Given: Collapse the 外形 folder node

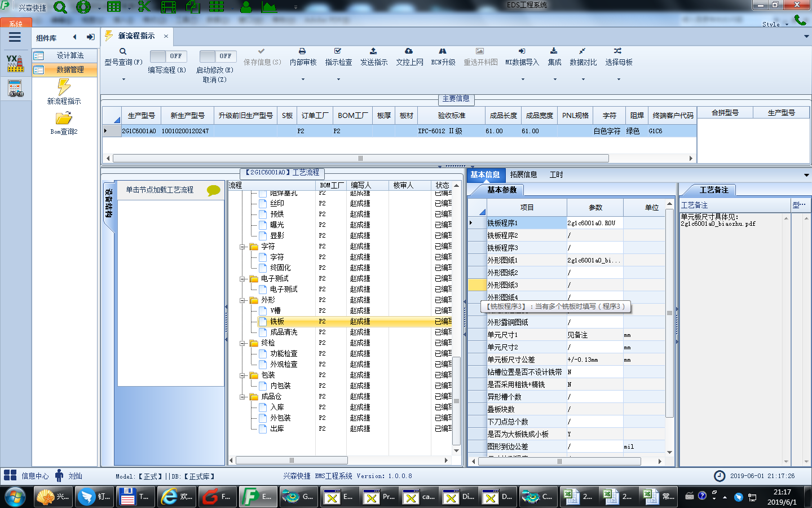Looking at the screenshot, I should 243,300.
